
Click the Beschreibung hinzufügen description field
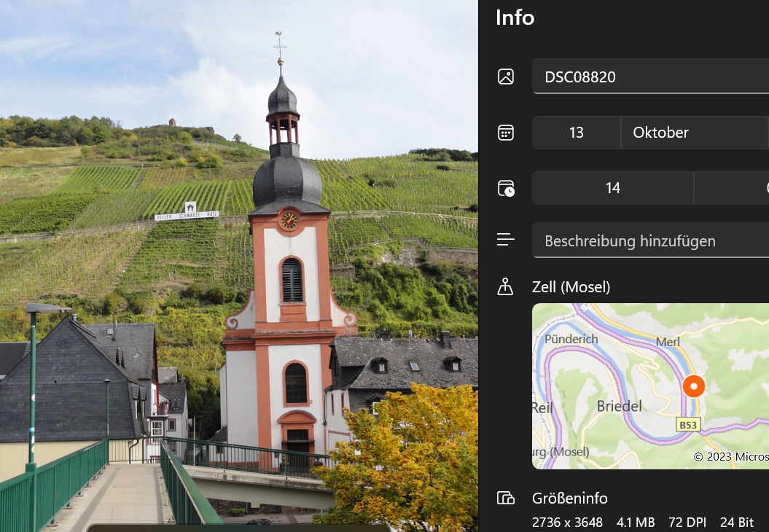[649, 240]
